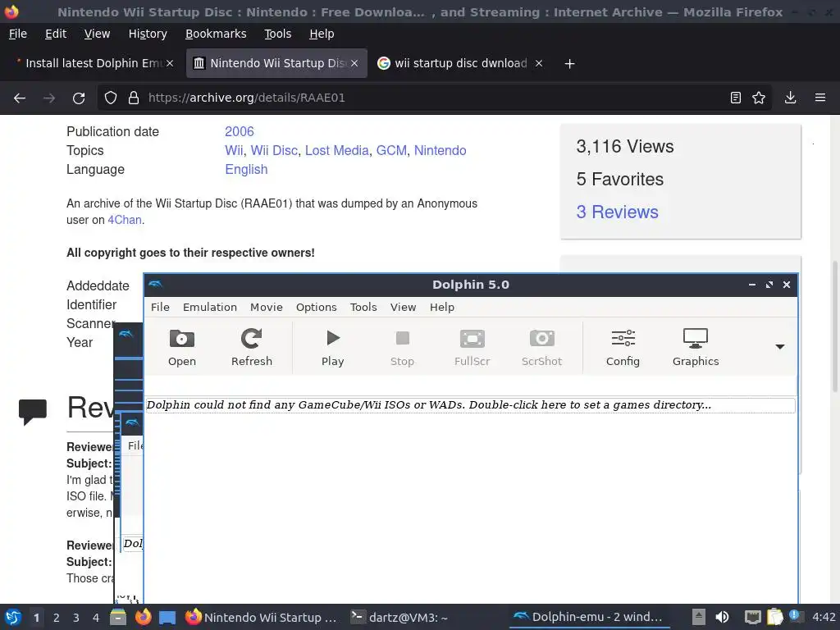The width and height of the screenshot is (840, 630).
Task: Click the Play button in Dolphin toolbar
Action: tap(332, 347)
